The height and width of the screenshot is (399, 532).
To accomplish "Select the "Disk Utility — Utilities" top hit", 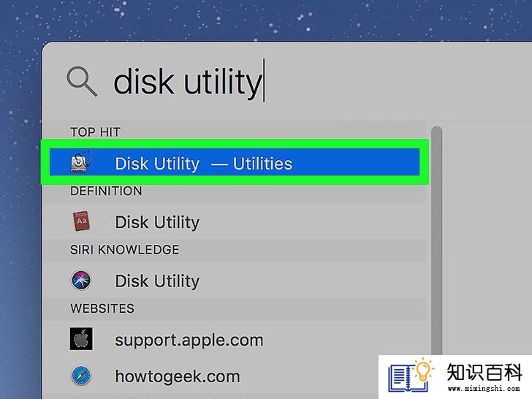I will [235, 162].
